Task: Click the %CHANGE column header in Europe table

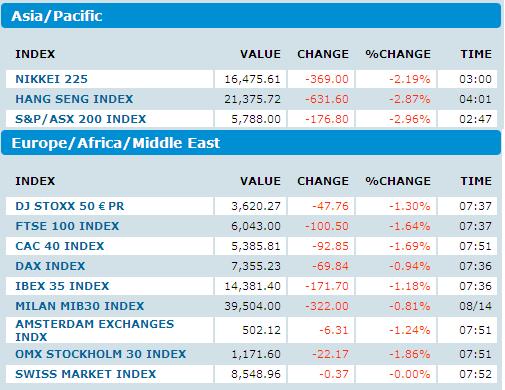Action: pyautogui.click(x=398, y=181)
